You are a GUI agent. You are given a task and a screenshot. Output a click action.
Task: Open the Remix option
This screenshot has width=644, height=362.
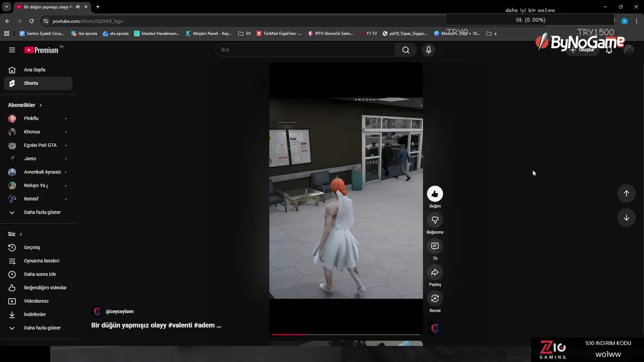tap(435, 298)
